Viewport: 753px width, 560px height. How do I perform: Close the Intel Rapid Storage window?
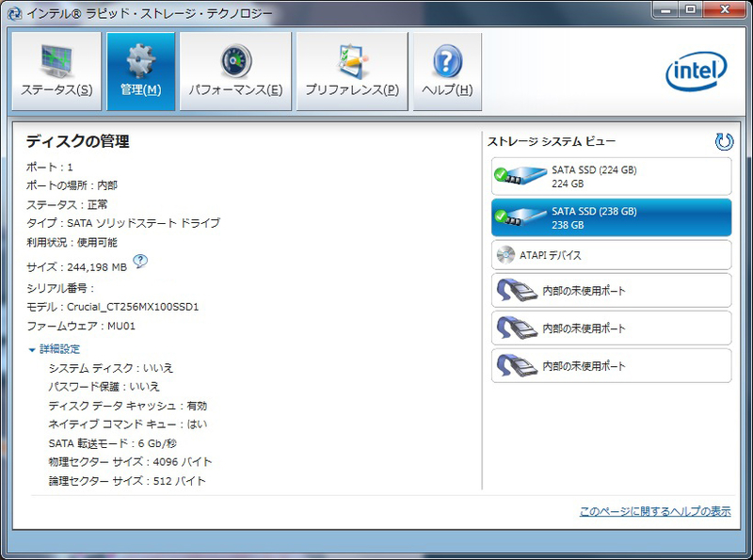725,9
